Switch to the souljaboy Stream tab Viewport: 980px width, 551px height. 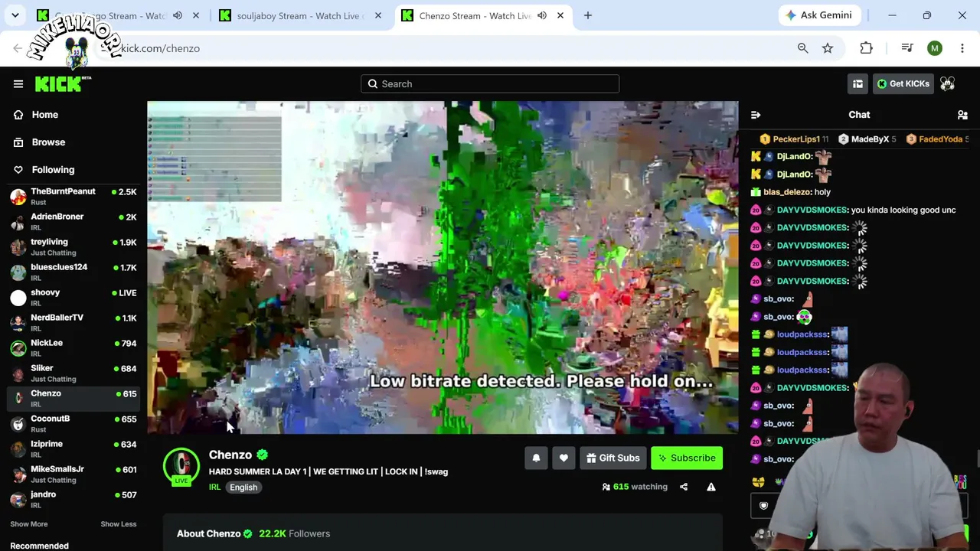click(x=300, y=15)
